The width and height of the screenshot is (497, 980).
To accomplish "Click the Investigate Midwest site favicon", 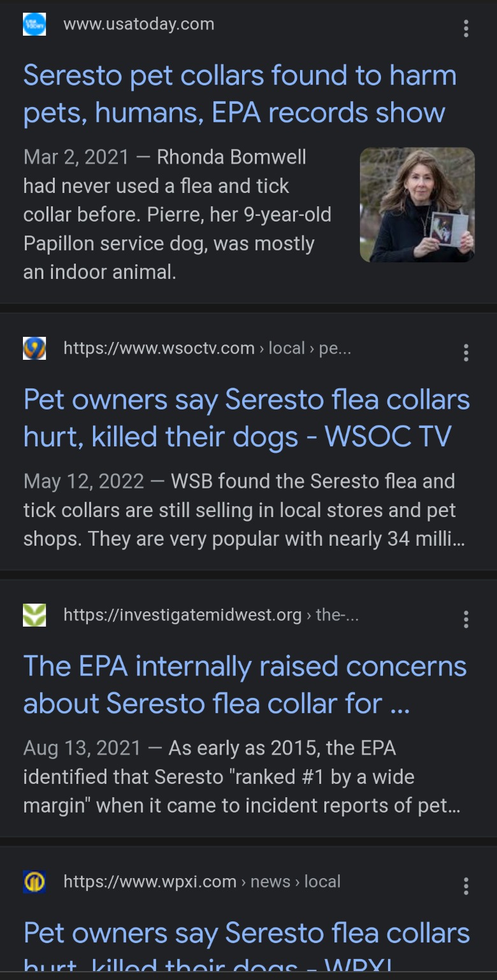I will [34, 615].
